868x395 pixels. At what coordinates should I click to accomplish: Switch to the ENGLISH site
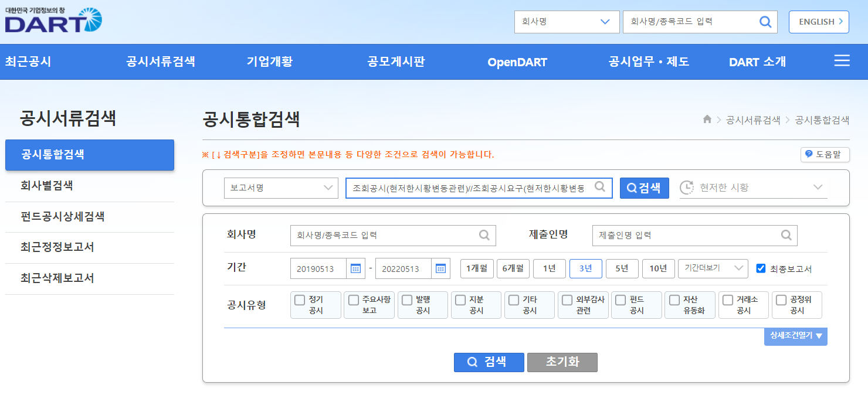819,22
